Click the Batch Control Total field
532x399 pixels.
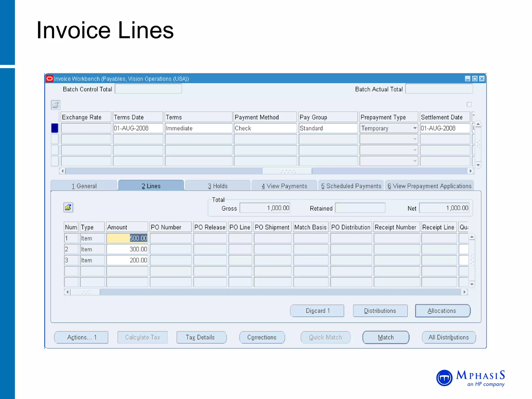148,89
